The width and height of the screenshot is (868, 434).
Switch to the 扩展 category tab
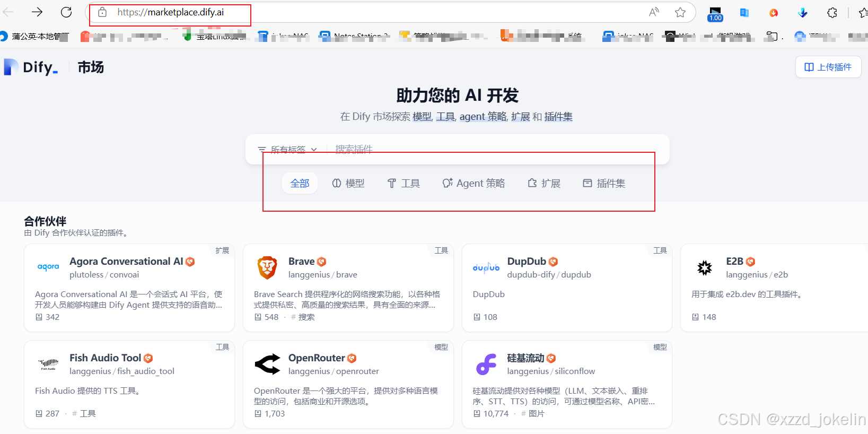pos(544,183)
